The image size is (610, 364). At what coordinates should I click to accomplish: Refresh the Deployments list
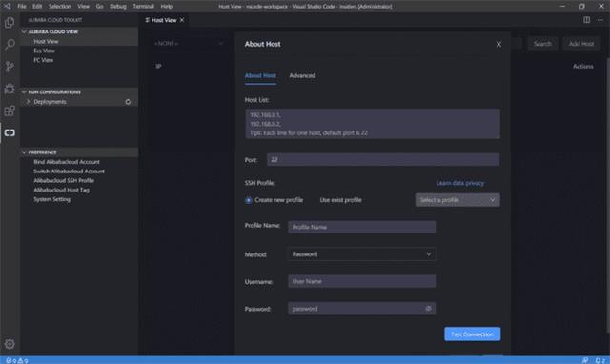(128, 102)
